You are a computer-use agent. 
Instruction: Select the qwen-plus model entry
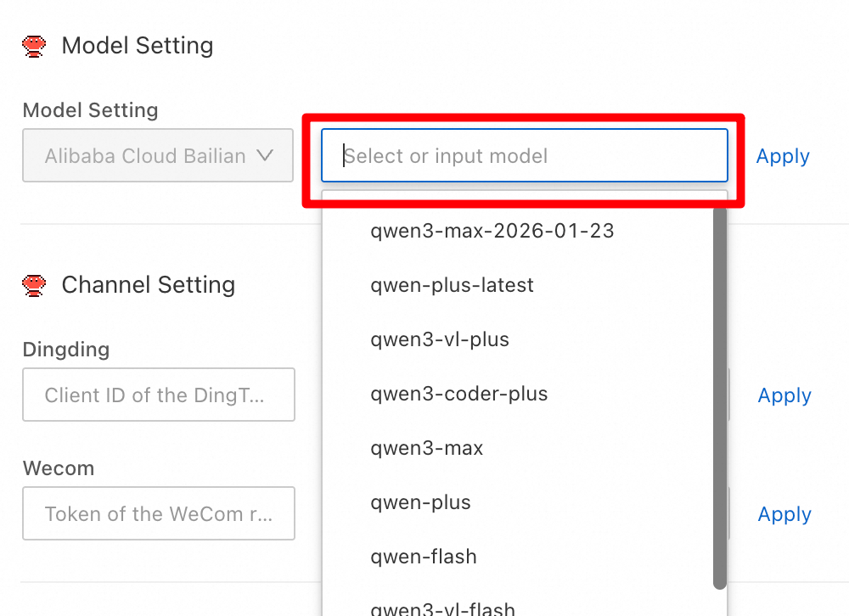pyautogui.click(x=421, y=502)
